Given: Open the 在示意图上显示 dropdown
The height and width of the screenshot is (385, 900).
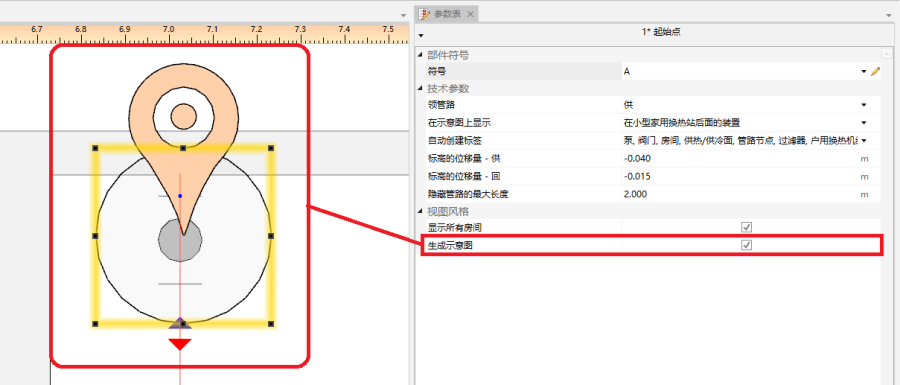Looking at the screenshot, I should pyautogui.click(x=863, y=122).
